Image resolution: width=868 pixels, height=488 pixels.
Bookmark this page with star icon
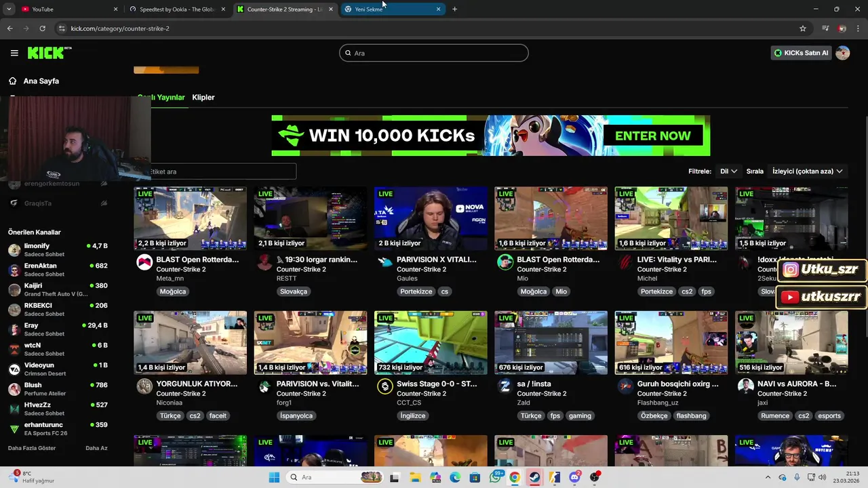(803, 28)
